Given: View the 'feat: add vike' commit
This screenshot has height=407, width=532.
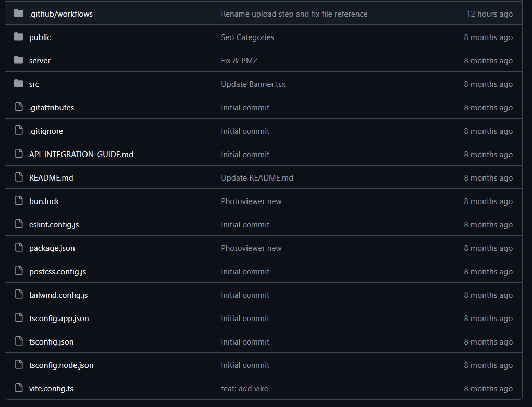Looking at the screenshot, I should (244, 389).
